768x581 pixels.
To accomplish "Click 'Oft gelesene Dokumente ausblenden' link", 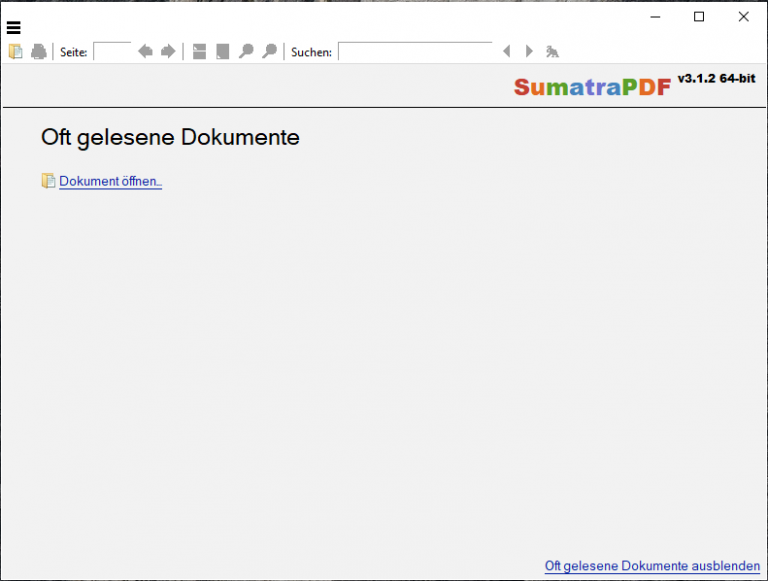I will (x=652, y=566).
